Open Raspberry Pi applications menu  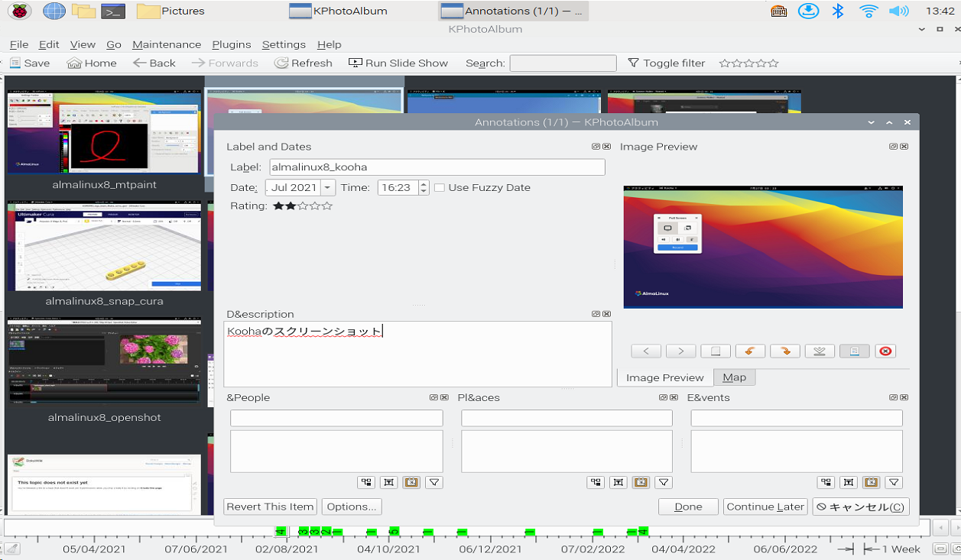pyautogui.click(x=19, y=11)
